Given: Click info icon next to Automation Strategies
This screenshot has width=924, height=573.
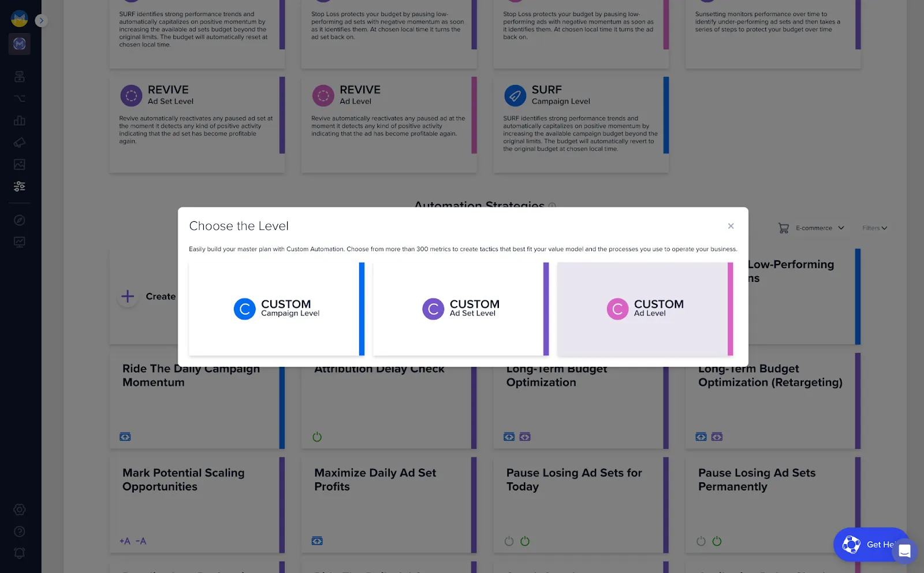Looking at the screenshot, I should click(x=552, y=205).
